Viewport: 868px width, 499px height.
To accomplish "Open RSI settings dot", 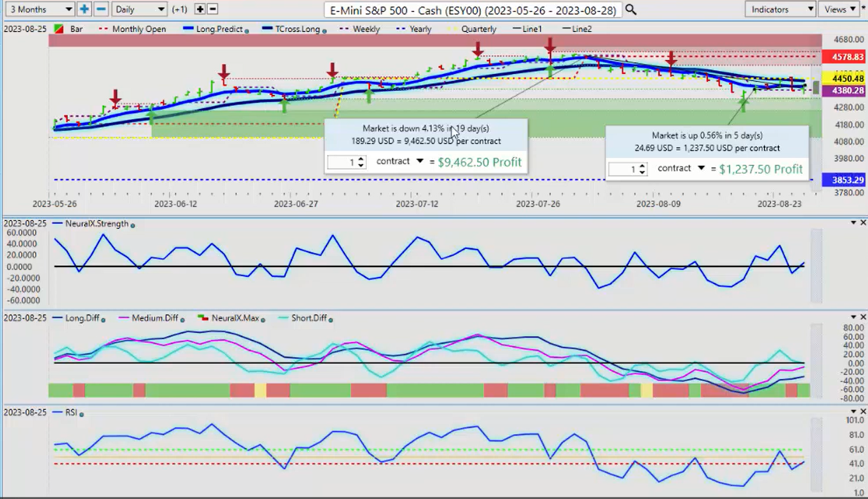I will tap(82, 414).
